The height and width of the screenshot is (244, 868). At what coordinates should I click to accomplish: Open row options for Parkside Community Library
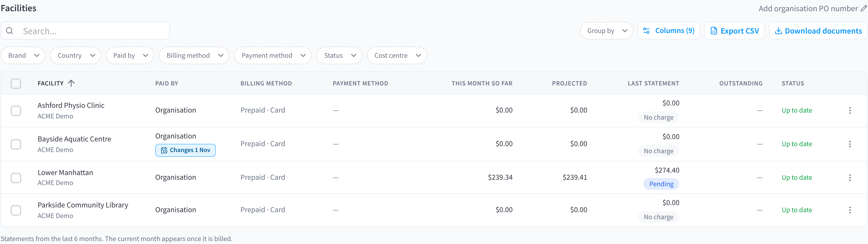(x=850, y=210)
